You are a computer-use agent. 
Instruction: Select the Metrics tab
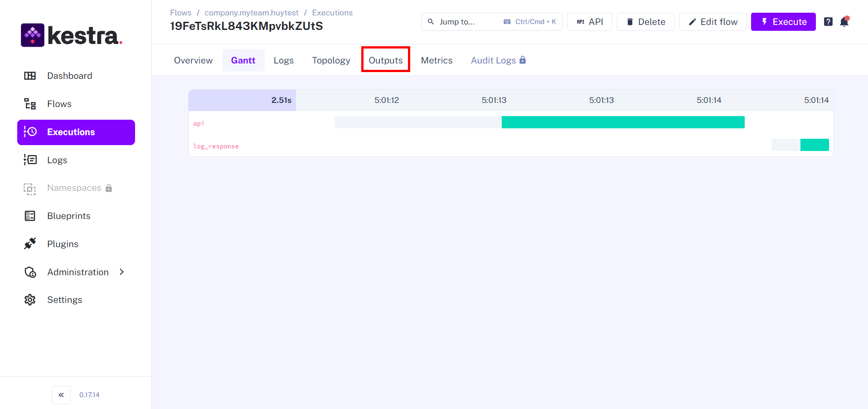point(436,60)
